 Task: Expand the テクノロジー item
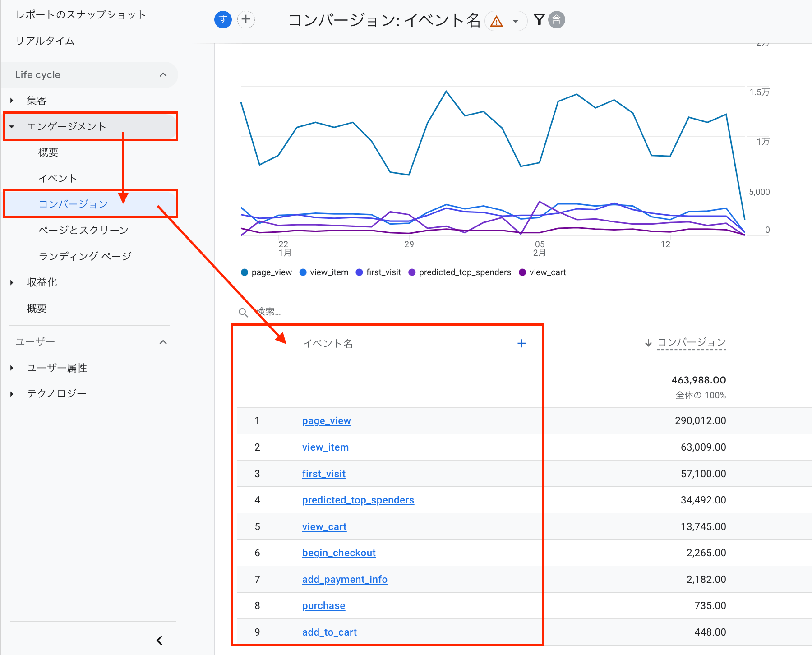12,394
